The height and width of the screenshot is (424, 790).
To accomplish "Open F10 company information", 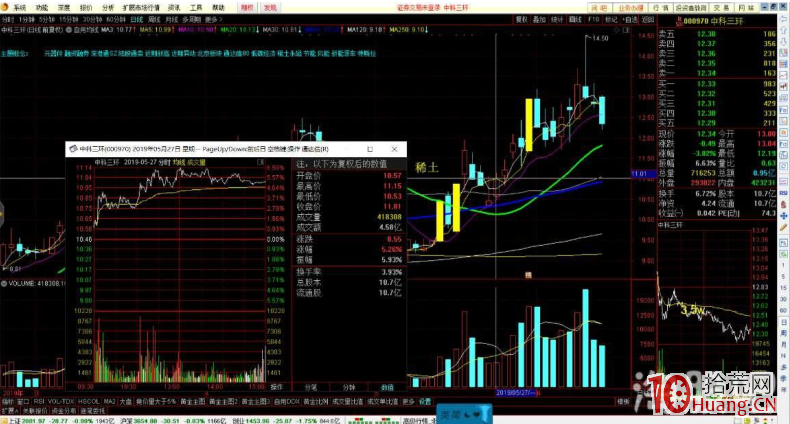I will click(x=594, y=19).
